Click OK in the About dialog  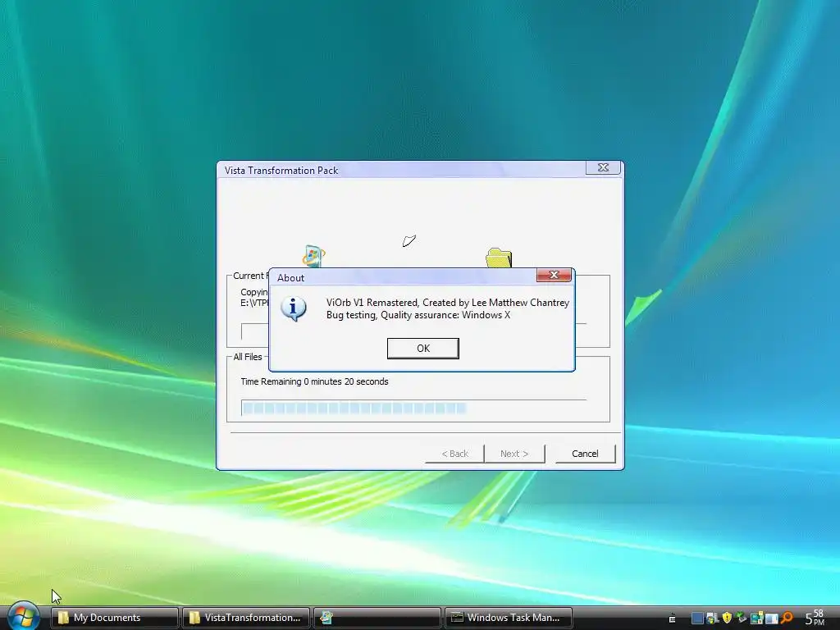(422, 348)
